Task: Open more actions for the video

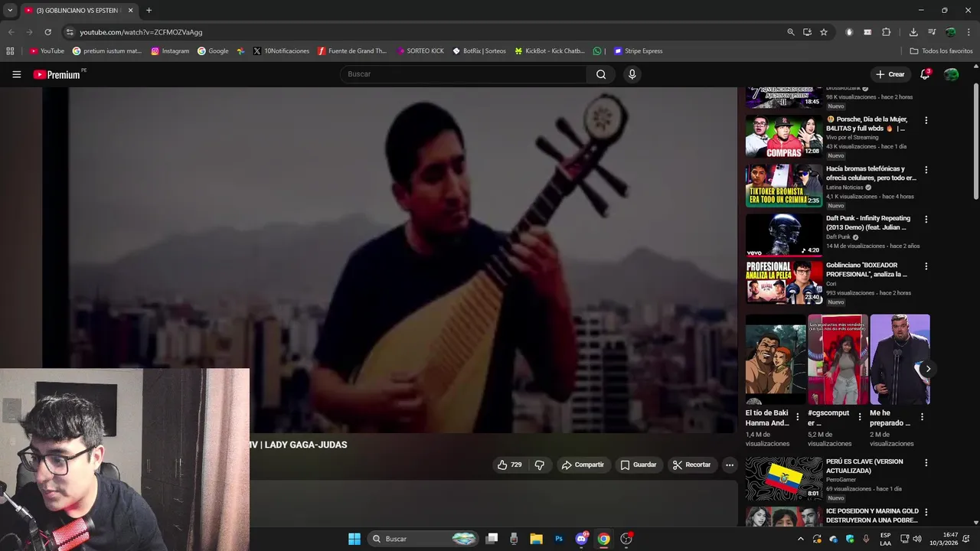Action: coord(730,465)
